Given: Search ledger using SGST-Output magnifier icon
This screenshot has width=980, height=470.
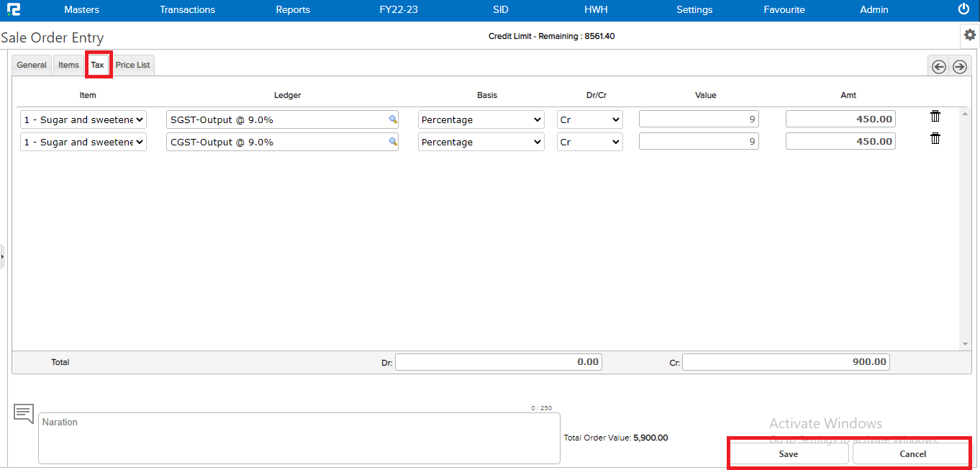Looking at the screenshot, I should point(393,119).
